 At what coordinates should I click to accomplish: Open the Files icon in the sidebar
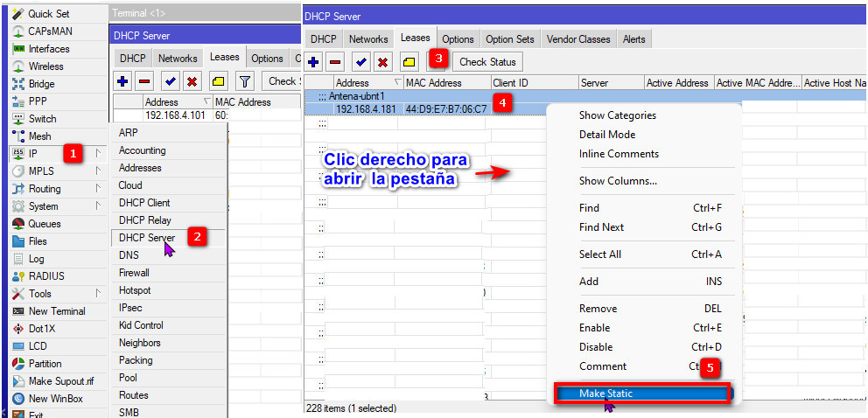17,241
